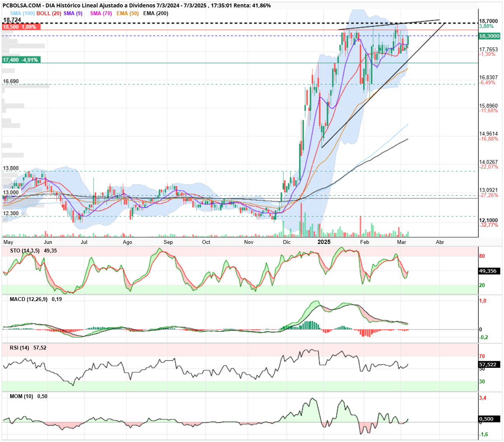Select the current price 18,3000 axis label
The height and width of the screenshot is (442, 504).
tap(489, 36)
